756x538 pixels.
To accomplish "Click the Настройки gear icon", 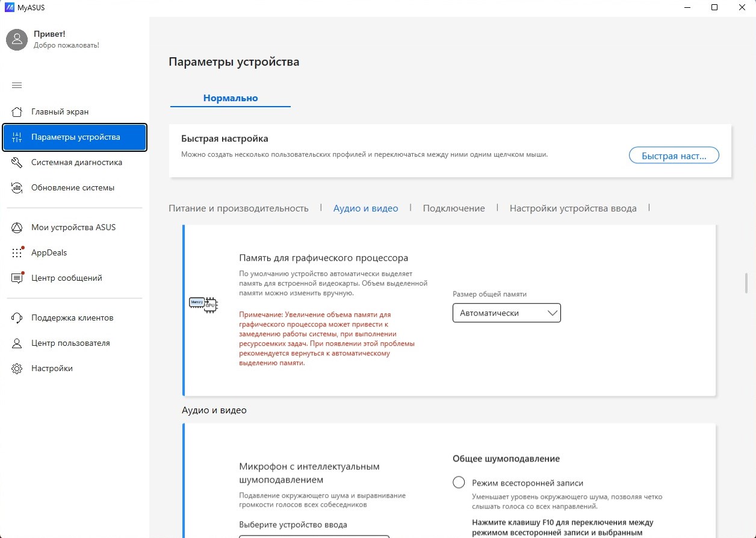I will coord(17,368).
